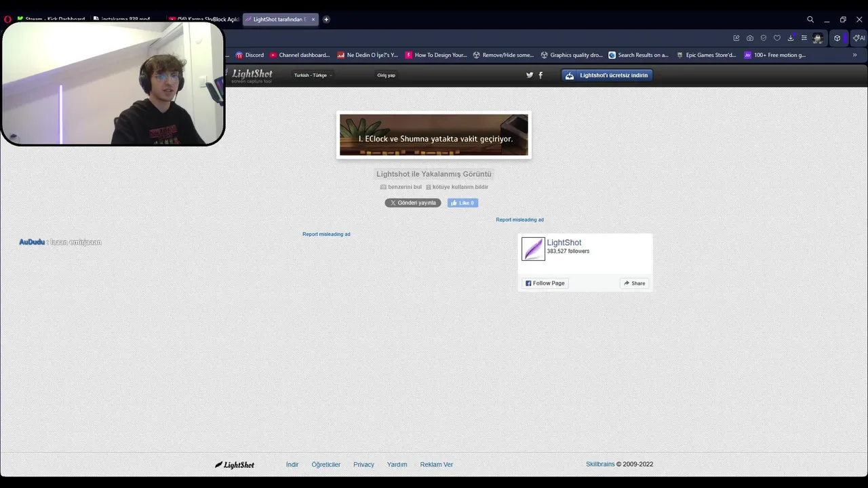Viewport: 868px width, 488px height.
Task: Open the Yardım footer link
Action: (397, 464)
